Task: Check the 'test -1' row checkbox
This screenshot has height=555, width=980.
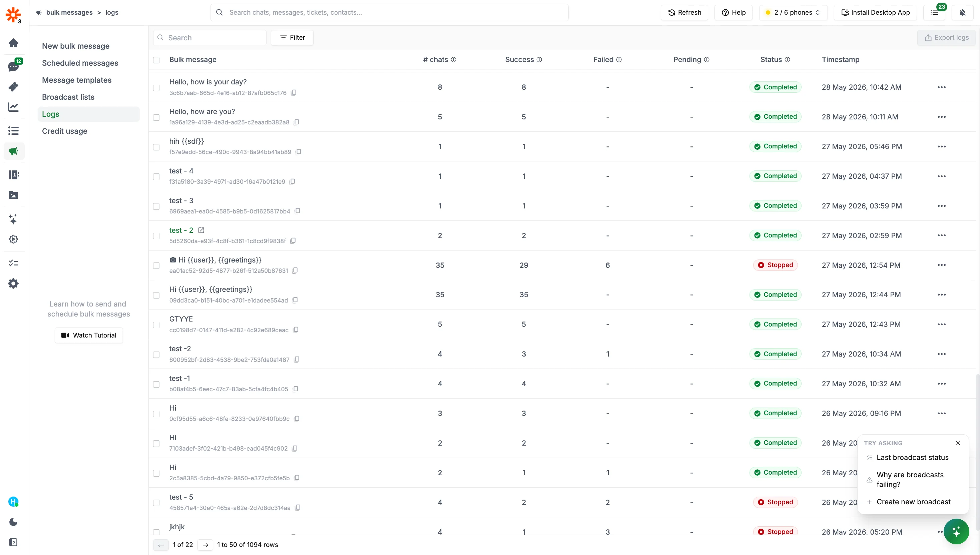Action: coord(156,384)
